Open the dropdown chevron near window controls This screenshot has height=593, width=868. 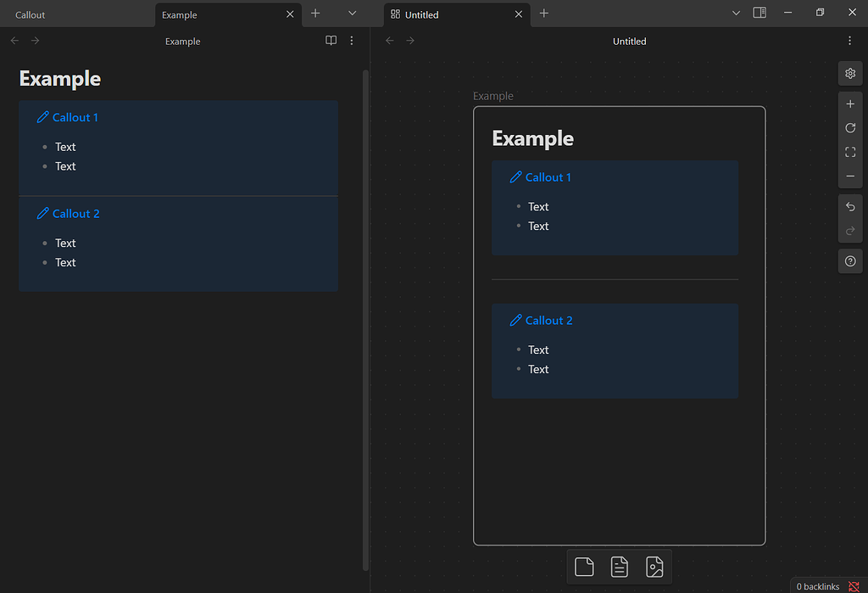[736, 13]
